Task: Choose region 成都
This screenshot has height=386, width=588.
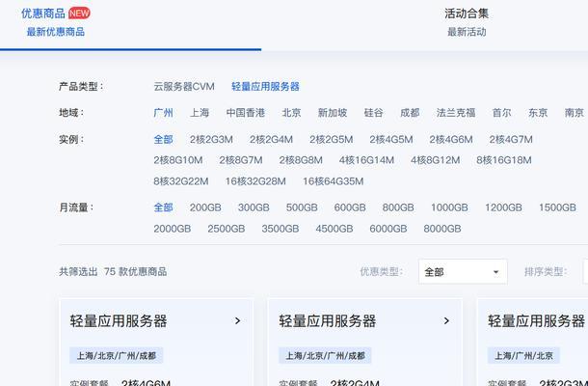Action: (410, 113)
